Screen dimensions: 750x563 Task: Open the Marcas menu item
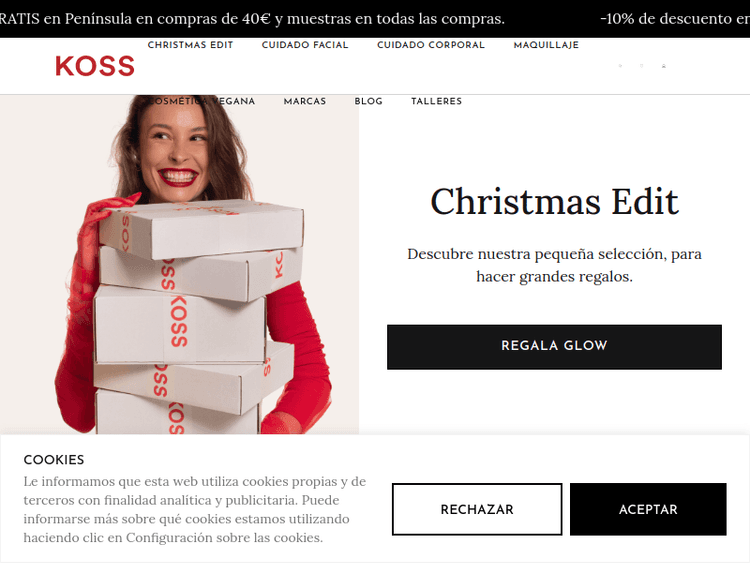[x=305, y=101]
